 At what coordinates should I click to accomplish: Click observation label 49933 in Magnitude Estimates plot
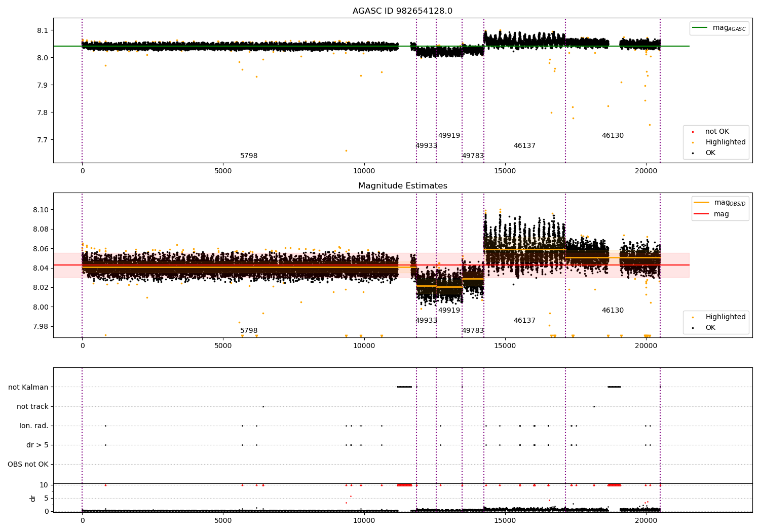426,321
